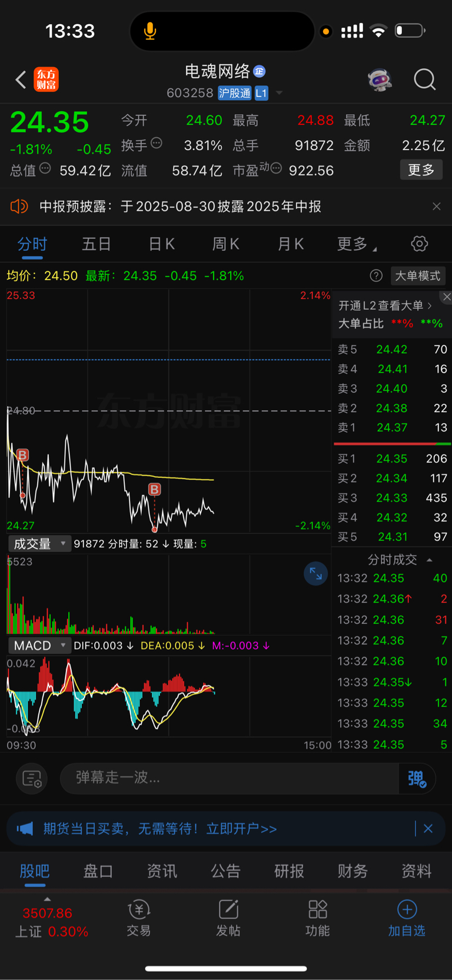The height and width of the screenshot is (980, 452).
Task: Select the 分时 chart tab
Action: pyautogui.click(x=32, y=244)
